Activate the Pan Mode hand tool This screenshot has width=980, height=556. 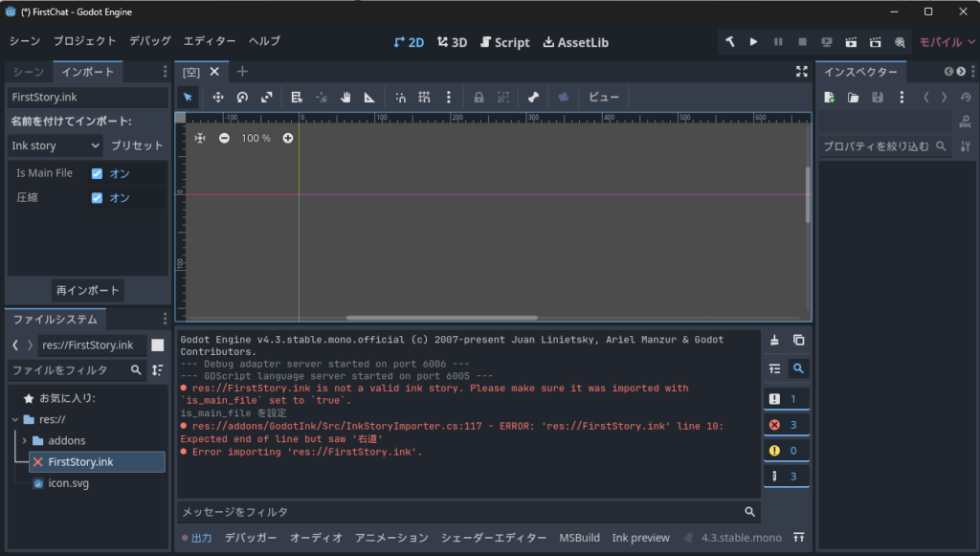[x=345, y=97]
